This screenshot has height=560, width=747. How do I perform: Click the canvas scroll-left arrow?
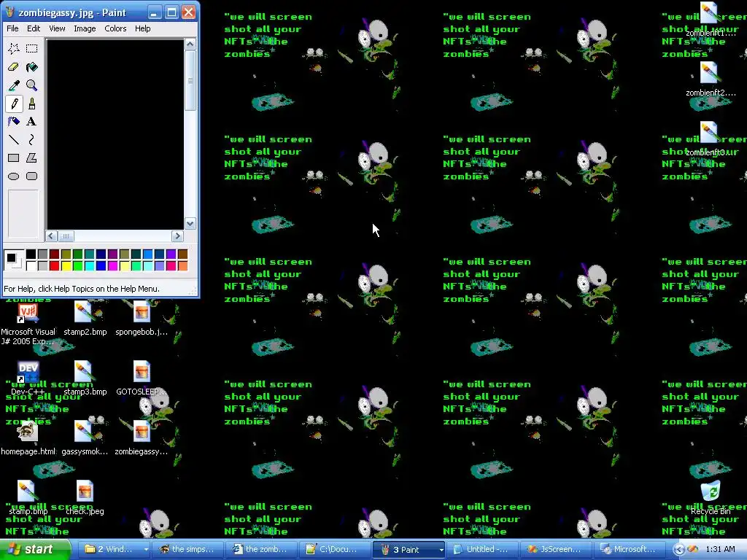pyautogui.click(x=52, y=236)
